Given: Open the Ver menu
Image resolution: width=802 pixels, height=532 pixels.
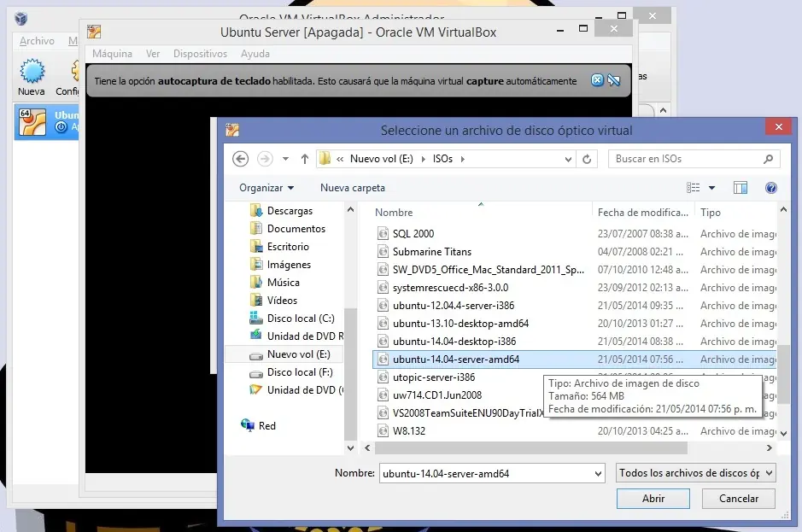Looking at the screenshot, I should click(152, 54).
